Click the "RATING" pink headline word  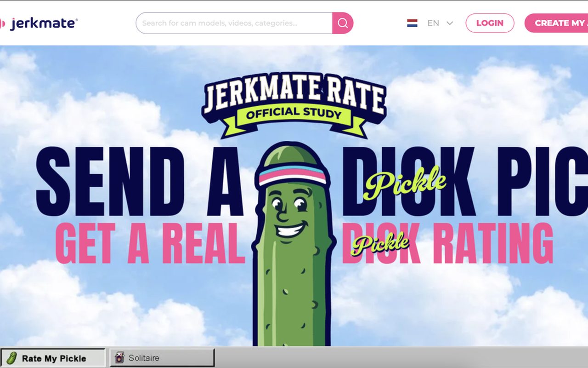tap(493, 243)
